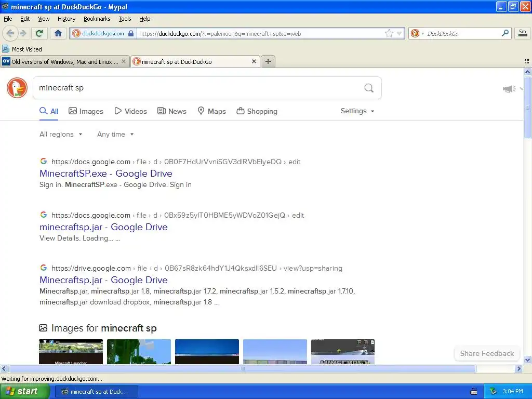Open the View menu
The width and height of the screenshot is (532, 399).
(x=44, y=19)
